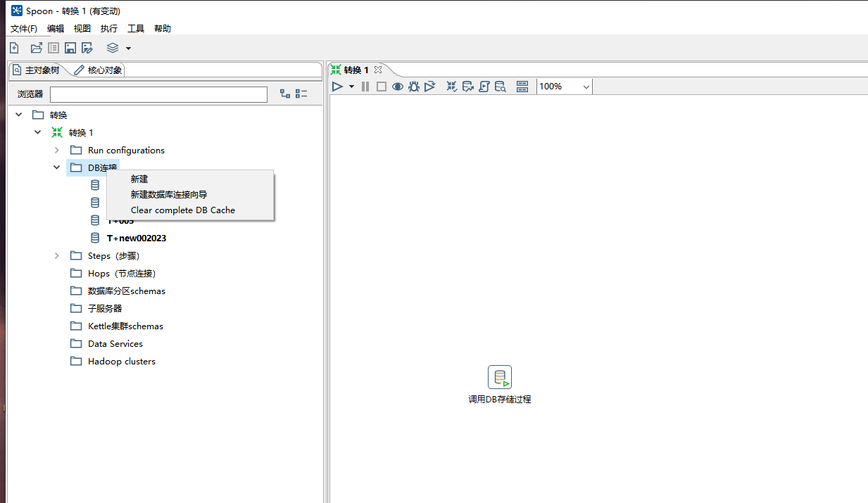The image size is (868, 503).
Task: Click the show results panel icon
Action: (x=522, y=87)
